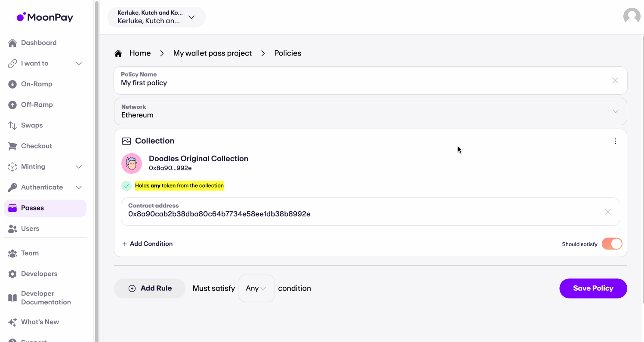The height and width of the screenshot is (342, 644).
Task: Click the Doodles collection avatar image
Action: click(132, 163)
